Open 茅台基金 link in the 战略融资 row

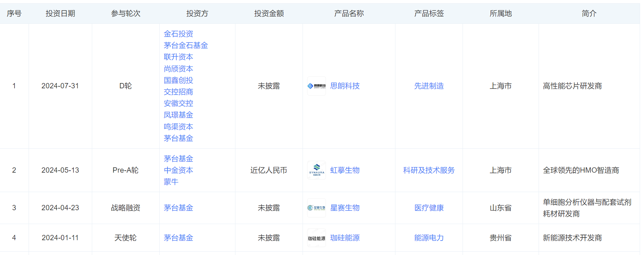pos(178,208)
